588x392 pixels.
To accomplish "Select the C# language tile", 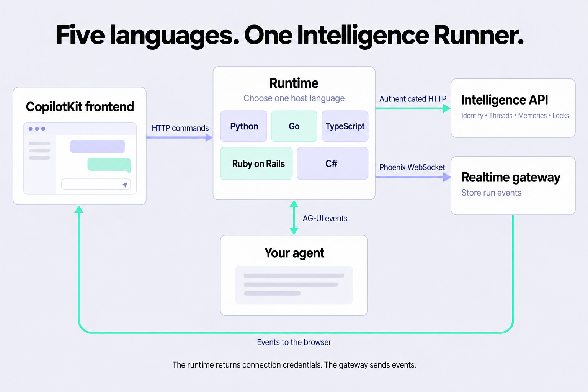I will pyautogui.click(x=333, y=163).
